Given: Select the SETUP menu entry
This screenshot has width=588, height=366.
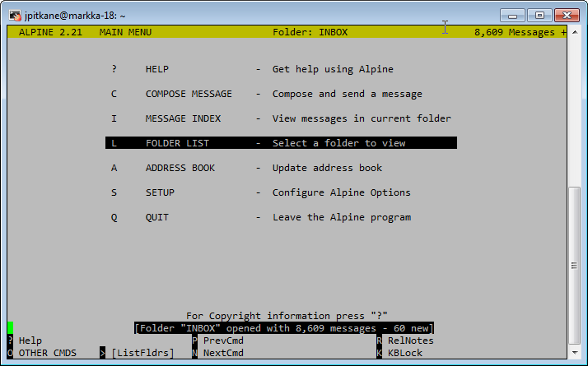Looking at the screenshot, I should point(260,192).
